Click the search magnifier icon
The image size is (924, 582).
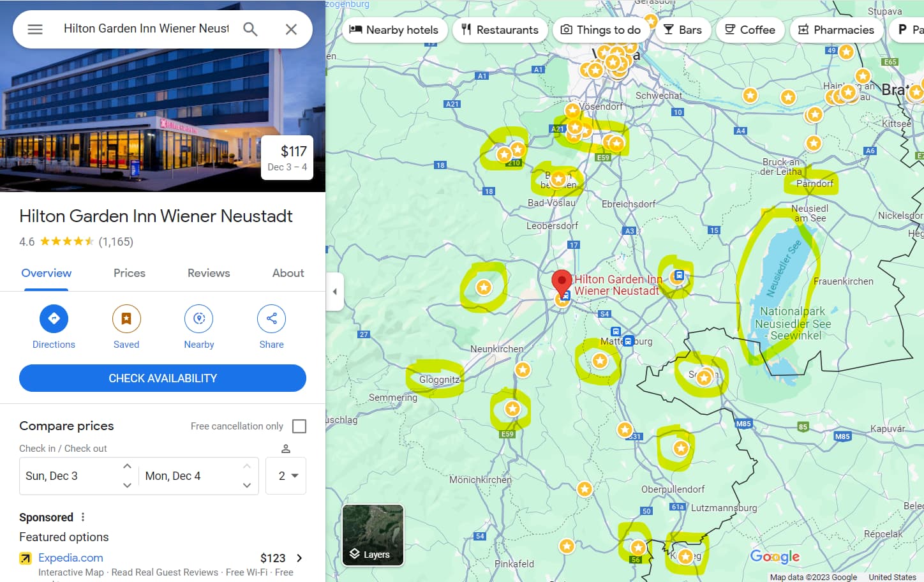click(250, 29)
